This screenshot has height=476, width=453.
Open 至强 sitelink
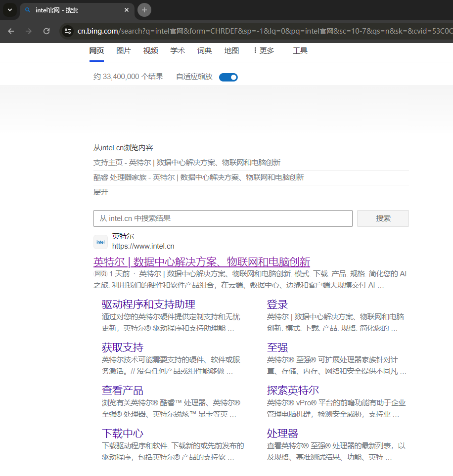pyautogui.click(x=277, y=347)
